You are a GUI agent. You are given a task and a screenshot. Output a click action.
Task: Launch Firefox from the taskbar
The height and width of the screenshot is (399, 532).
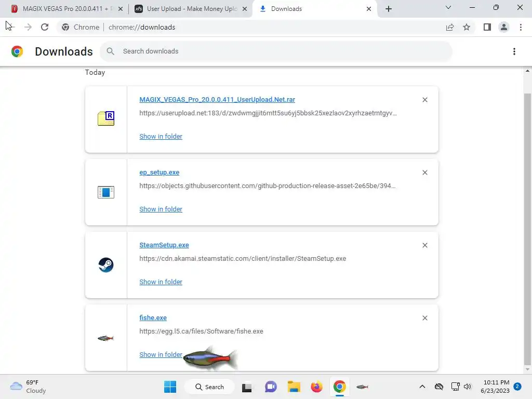coord(316,387)
